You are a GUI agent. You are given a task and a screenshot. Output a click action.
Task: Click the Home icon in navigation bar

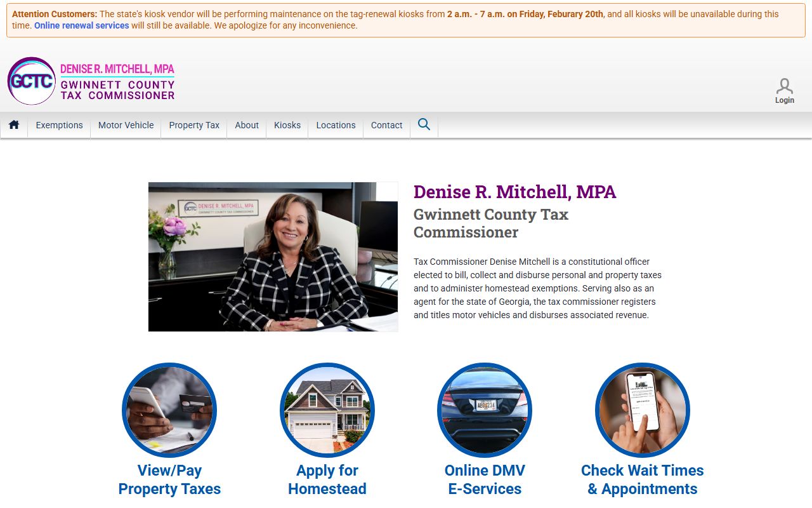[14, 125]
